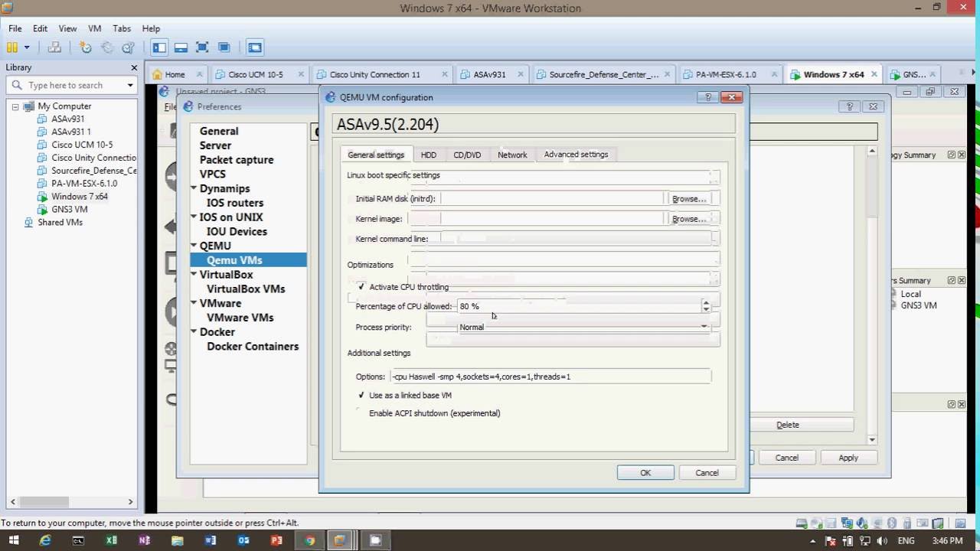This screenshot has height=551, width=980.
Task: Switch to Unity mode toolbar icon
Action: click(x=224, y=47)
